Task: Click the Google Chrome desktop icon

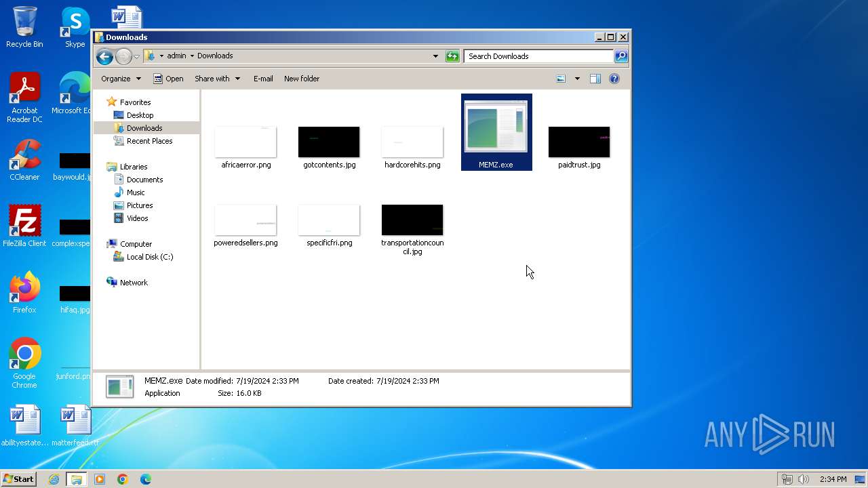Action: click(24, 363)
